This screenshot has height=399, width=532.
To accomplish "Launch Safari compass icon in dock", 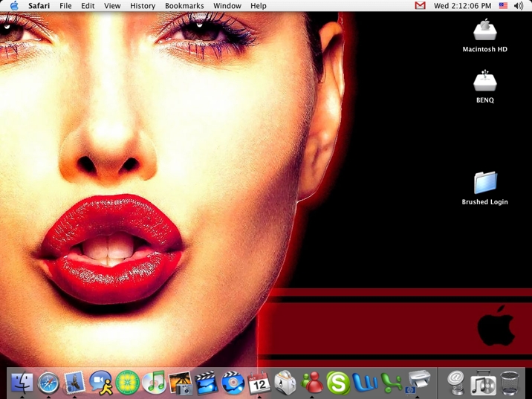I will coord(48,383).
